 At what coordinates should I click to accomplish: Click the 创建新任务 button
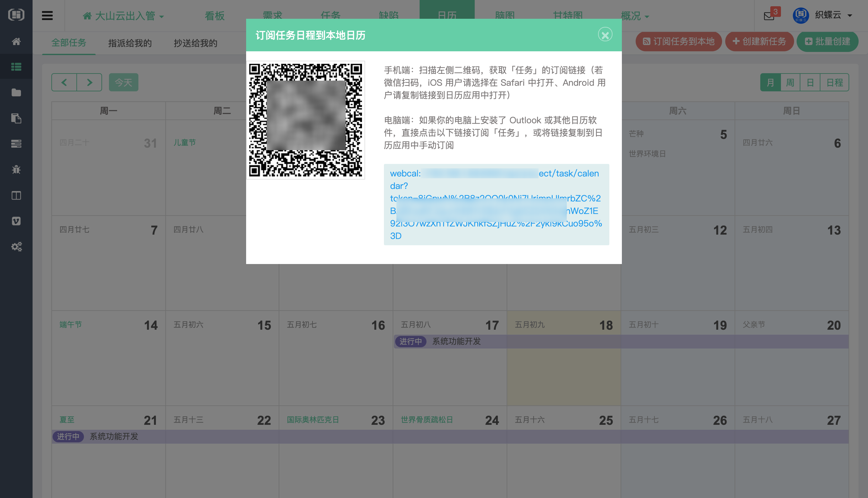759,42
